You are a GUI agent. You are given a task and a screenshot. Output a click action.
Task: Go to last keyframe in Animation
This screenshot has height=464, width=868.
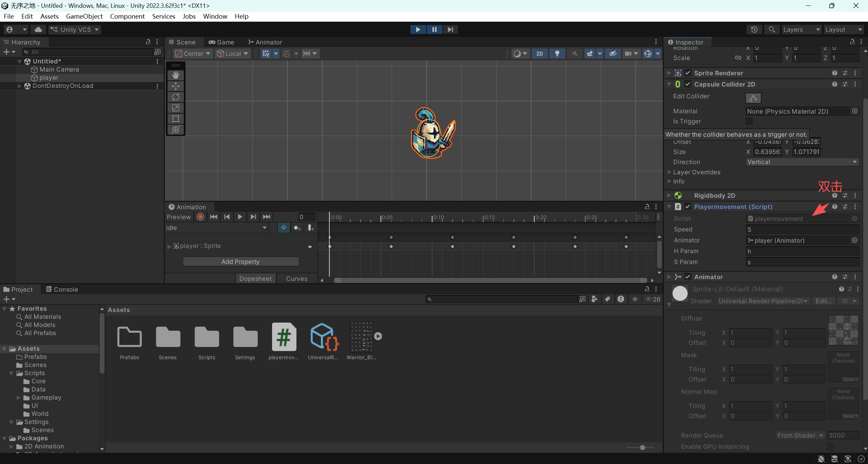pos(267,217)
